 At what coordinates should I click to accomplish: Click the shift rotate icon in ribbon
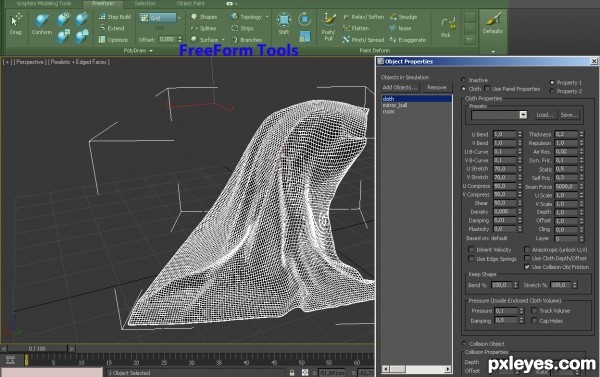305,19
